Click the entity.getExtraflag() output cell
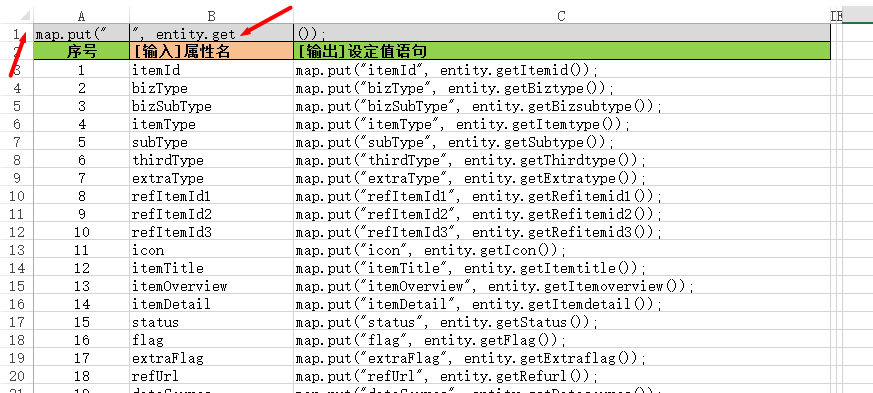The image size is (873, 393). [562, 358]
